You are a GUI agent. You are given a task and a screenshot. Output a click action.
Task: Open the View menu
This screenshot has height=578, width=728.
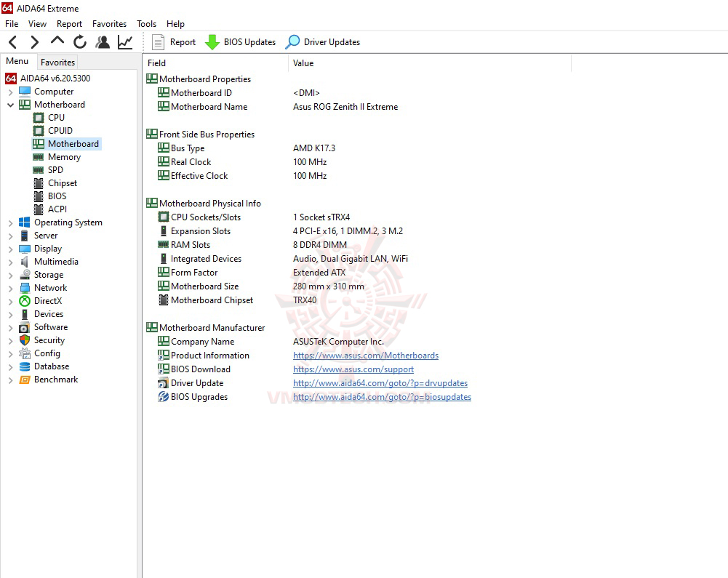pos(37,24)
